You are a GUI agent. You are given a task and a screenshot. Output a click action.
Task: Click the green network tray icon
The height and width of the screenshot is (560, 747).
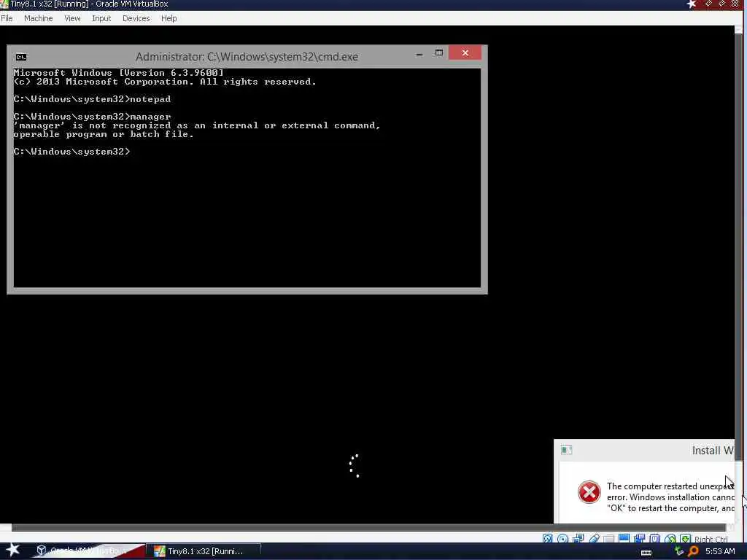(679, 551)
